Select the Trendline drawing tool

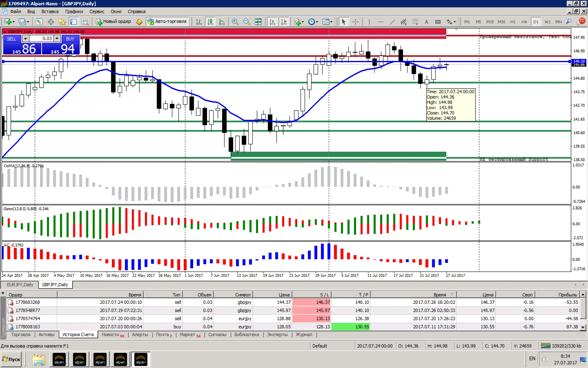392,21
